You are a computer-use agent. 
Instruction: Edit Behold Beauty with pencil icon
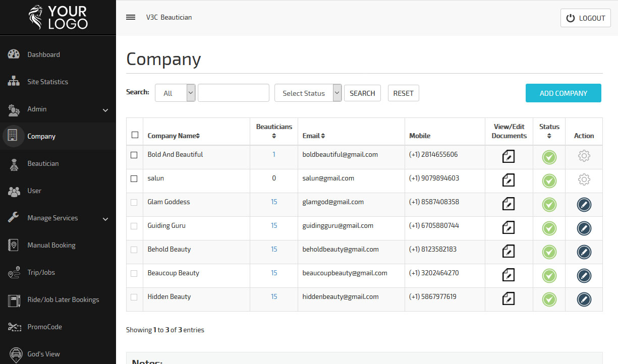pyautogui.click(x=584, y=252)
